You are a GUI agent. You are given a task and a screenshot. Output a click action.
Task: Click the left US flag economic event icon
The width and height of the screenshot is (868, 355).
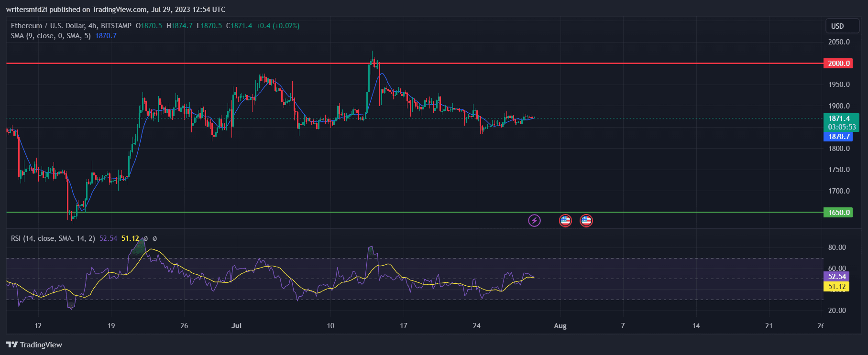coord(565,220)
